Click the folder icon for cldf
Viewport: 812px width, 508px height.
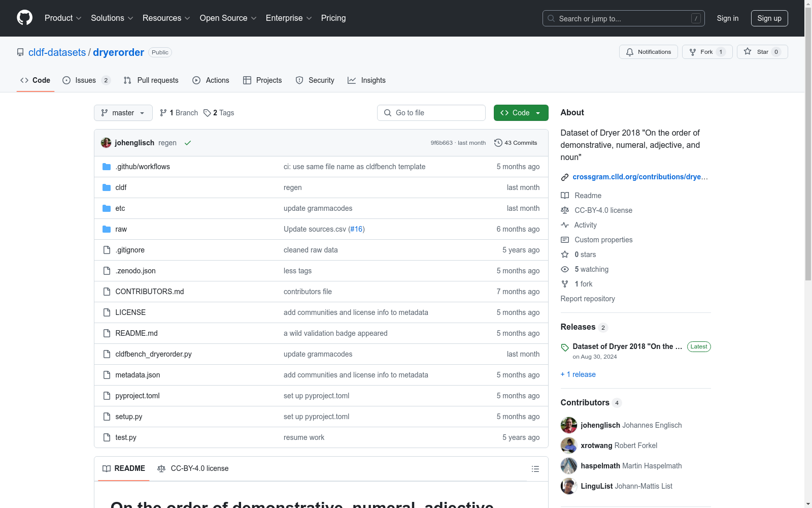(107, 187)
